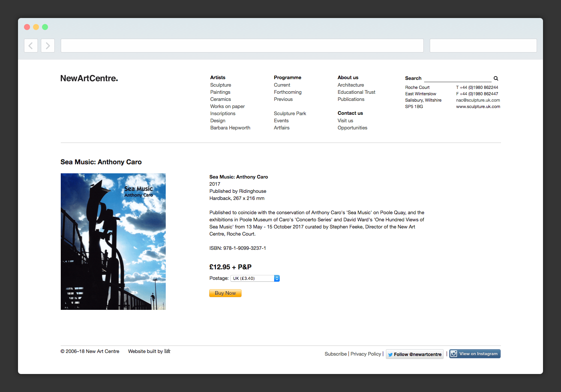Click 'Hardback, 267 x 216 mm' text
The image size is (561, 392).
click(237, 198)
